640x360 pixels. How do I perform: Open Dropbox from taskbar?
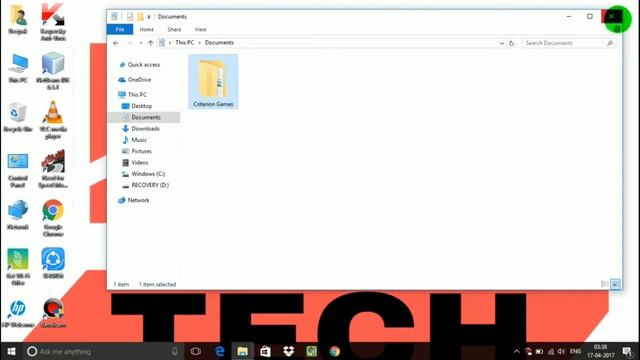pos(289,351)
